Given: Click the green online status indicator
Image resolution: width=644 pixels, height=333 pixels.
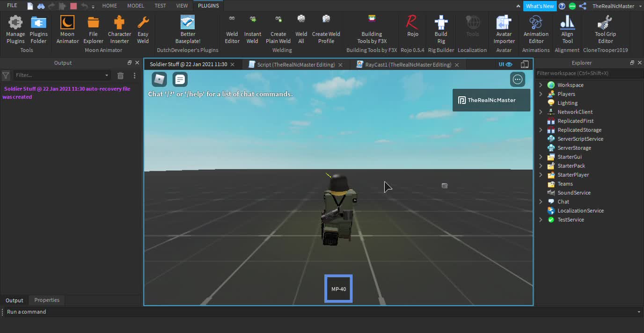Looking at the screenshot, I should click(572, 6).
